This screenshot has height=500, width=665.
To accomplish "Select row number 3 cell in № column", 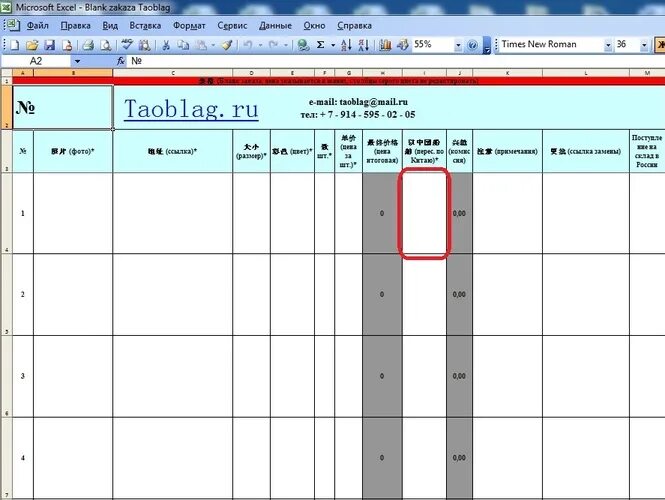I will pos(23,376).
